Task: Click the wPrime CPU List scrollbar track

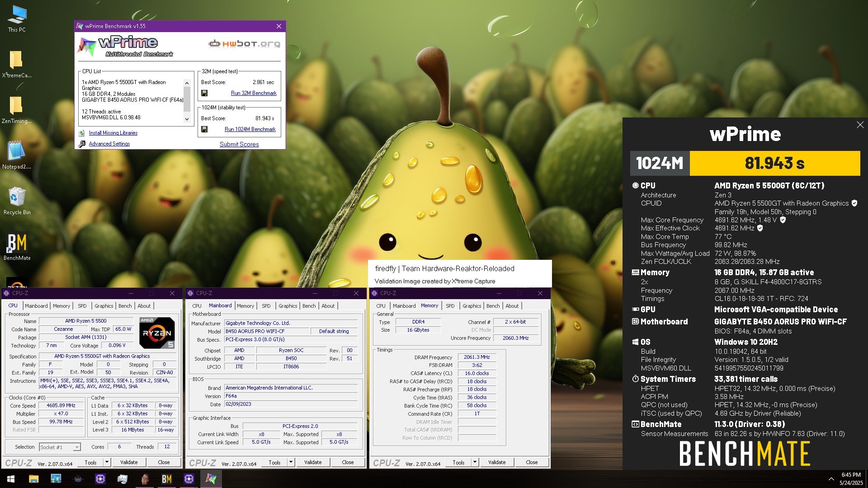Action: (187, 101)
